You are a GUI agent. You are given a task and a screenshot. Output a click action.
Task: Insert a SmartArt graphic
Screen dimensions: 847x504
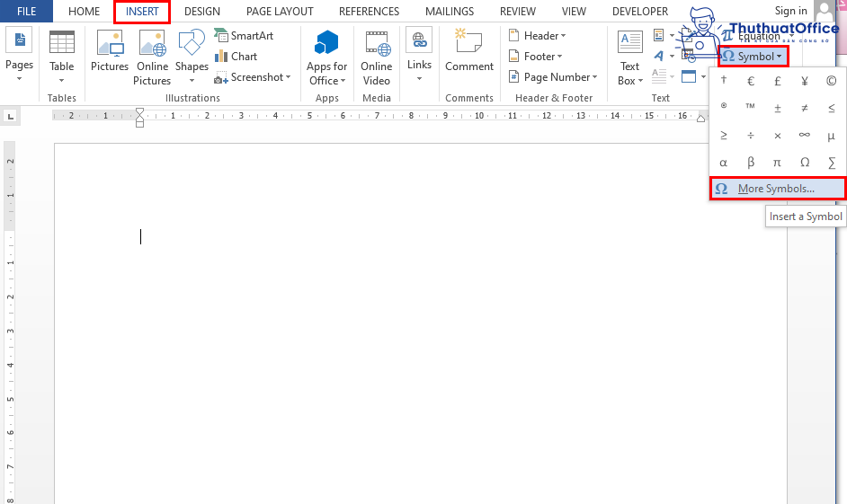[x=244, y=36]
